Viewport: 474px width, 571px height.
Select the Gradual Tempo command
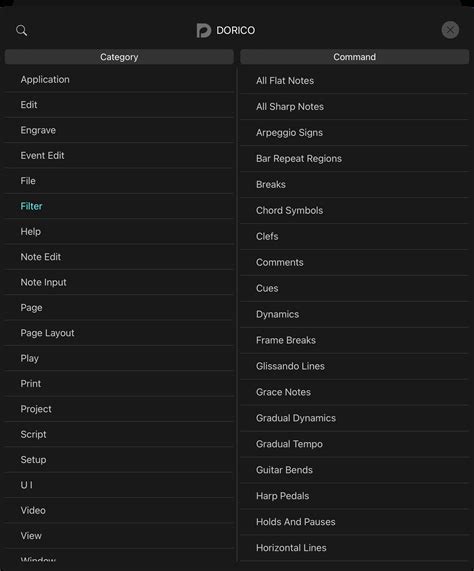click(x=355, y=444)
